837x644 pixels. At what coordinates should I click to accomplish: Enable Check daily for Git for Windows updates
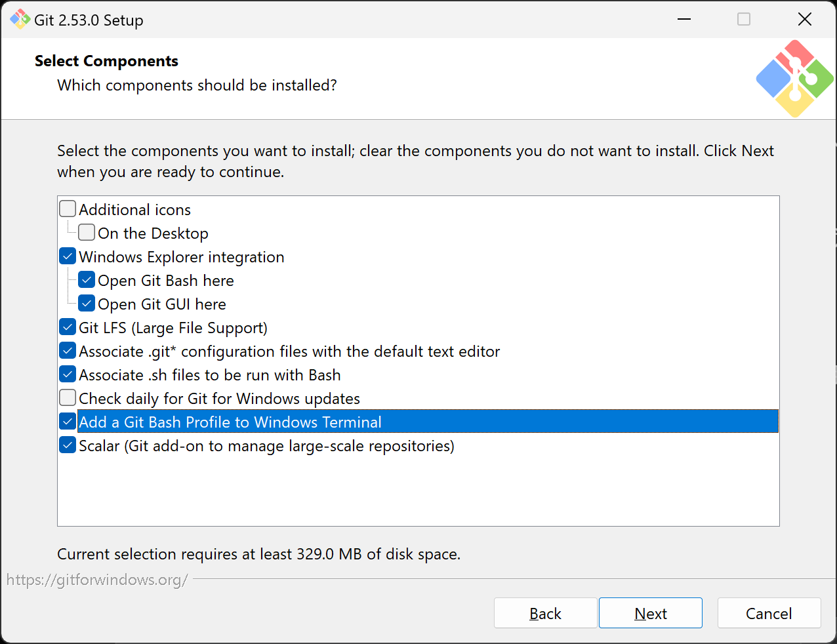point(68,398)
